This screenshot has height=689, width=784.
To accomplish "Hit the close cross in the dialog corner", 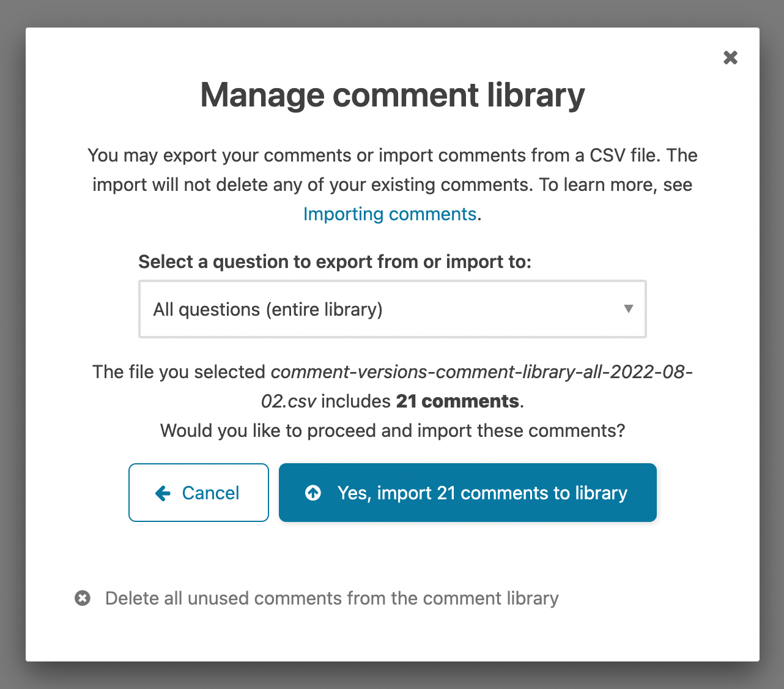I will (730, 57).
